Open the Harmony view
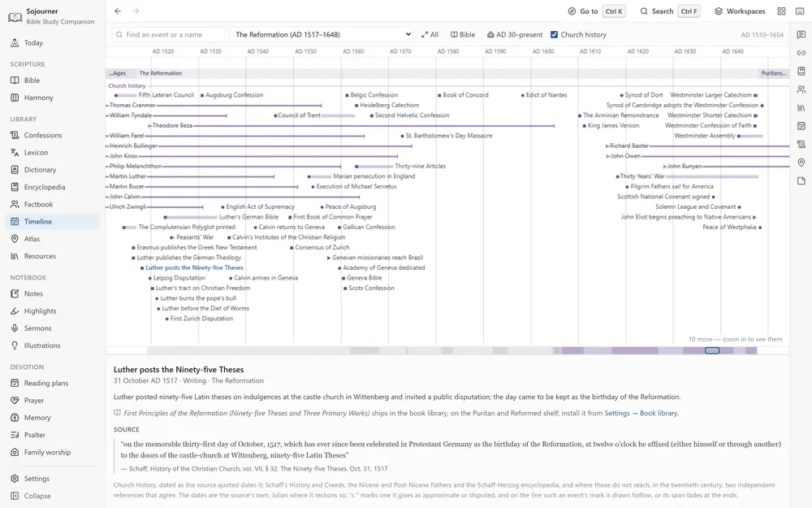Screen dimensions: 812x508 (52, 98)
